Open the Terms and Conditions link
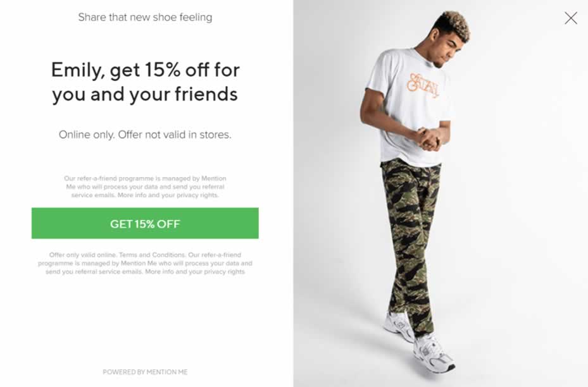Viewport: 588px width, 387px height. click(x=153, y=255)
